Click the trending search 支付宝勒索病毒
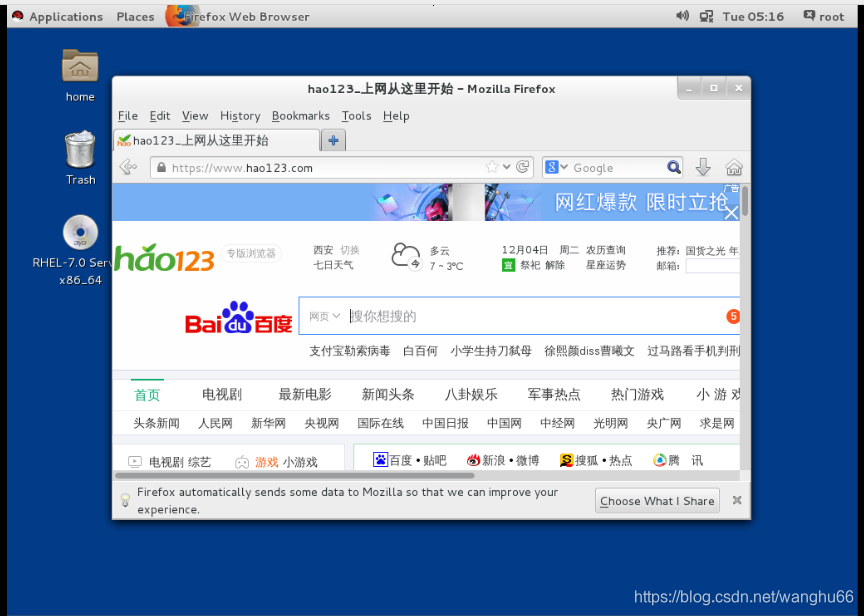The width and height of the screenshot is (864, 616). (349, 351)
